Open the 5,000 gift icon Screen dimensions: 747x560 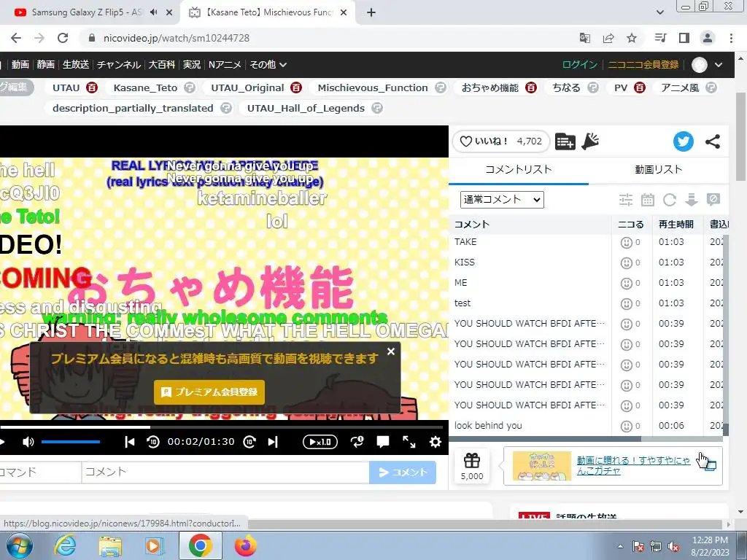tap(472, 466)
